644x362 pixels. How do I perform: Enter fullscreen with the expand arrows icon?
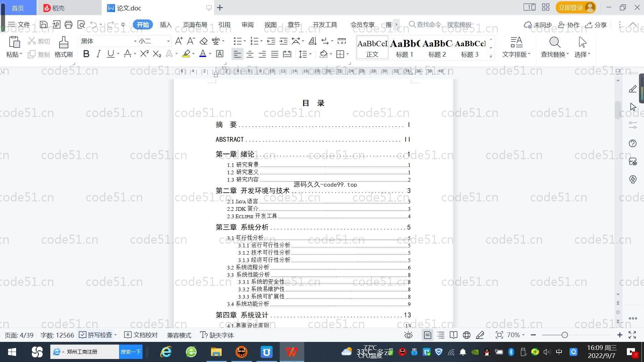coord(632,335)
